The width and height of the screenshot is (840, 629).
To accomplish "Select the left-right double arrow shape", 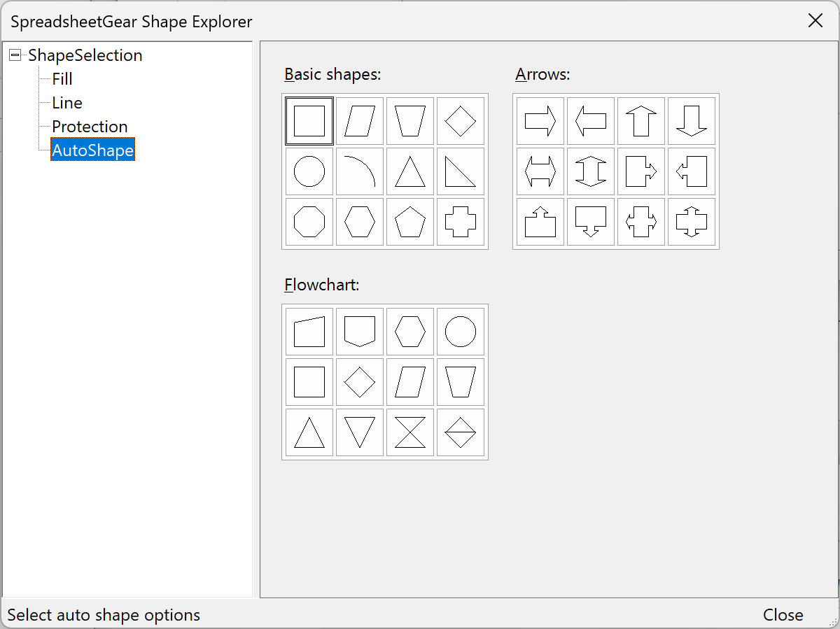I will click(540, 171).
